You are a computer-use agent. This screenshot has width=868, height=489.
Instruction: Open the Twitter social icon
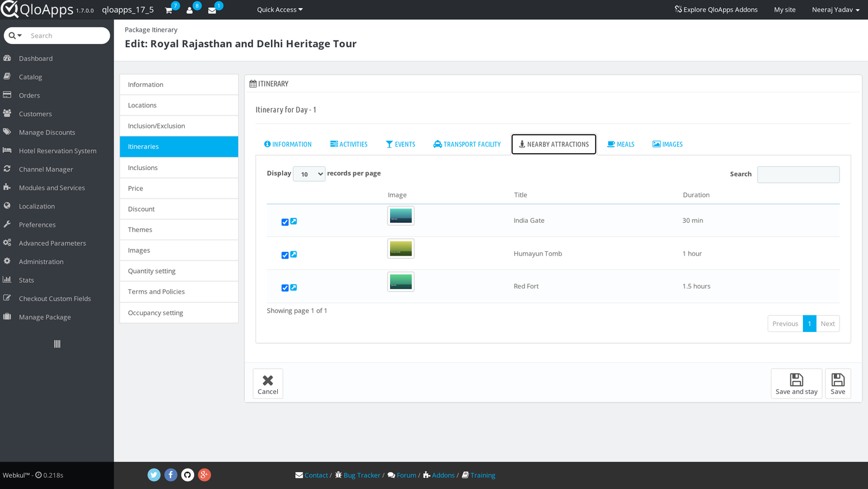pos(154,475)
